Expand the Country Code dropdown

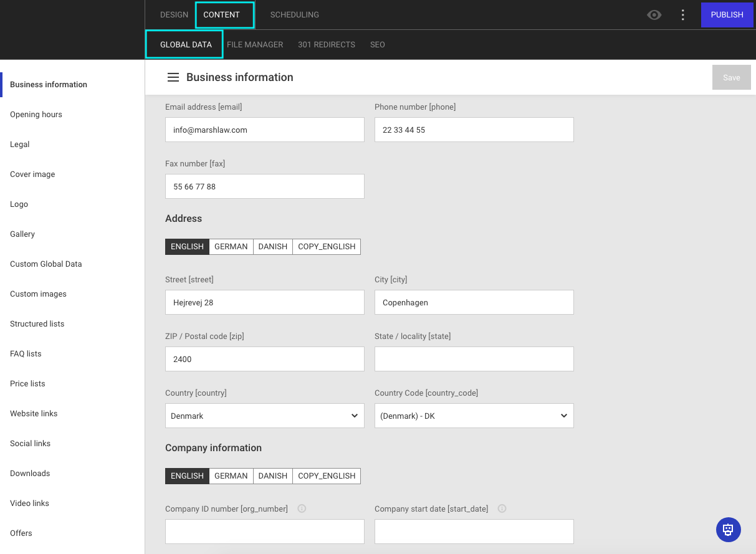point(474,416)
